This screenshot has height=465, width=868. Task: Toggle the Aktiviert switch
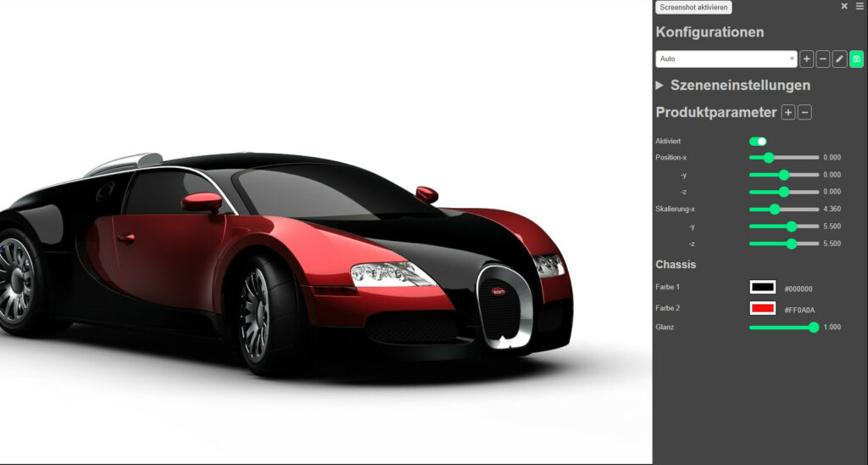758,142
